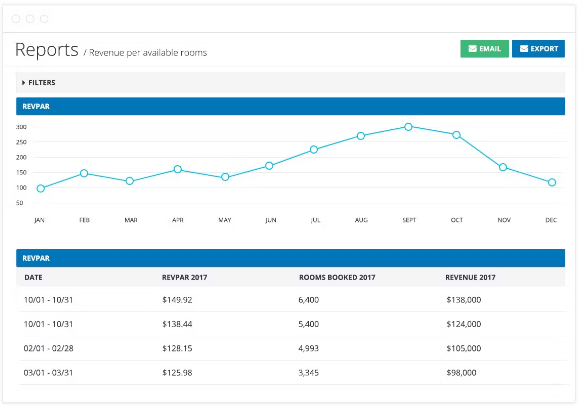Click the October data point marker

(x=456, y=135)
